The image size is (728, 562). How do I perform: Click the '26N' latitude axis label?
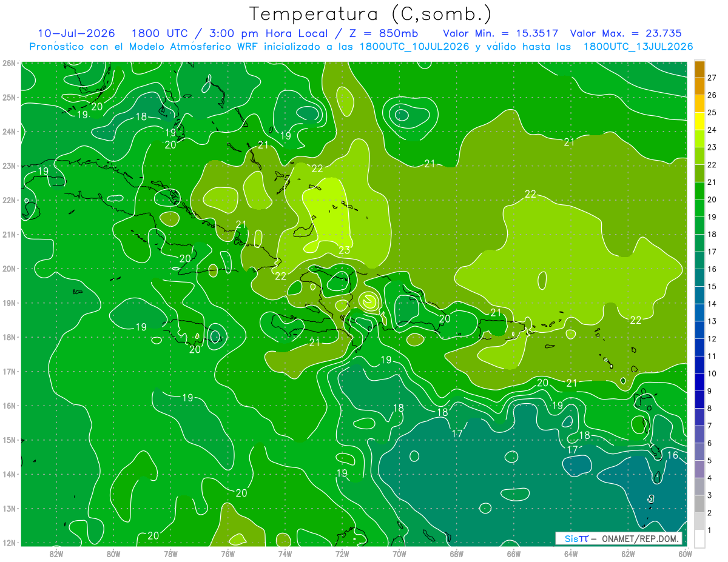(9, 63)
